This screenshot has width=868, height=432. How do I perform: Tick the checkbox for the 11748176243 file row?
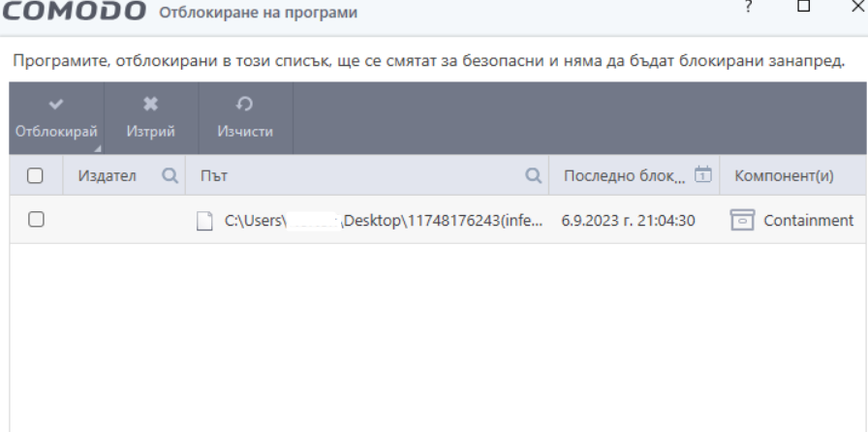36,219
